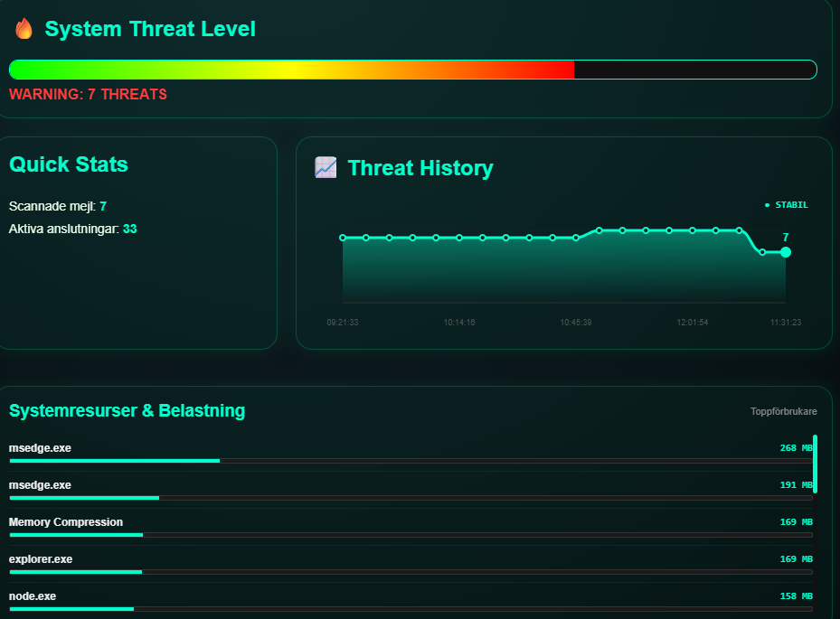Click the Systemresurser & Belastning heading
Screen dimensions: 840x619
[127, 410]
